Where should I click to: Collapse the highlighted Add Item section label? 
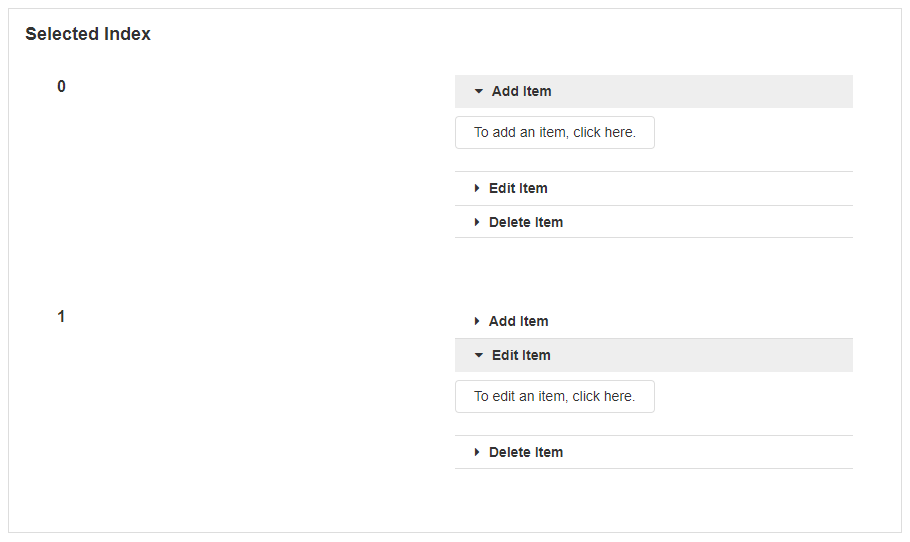tap(521, 91)
